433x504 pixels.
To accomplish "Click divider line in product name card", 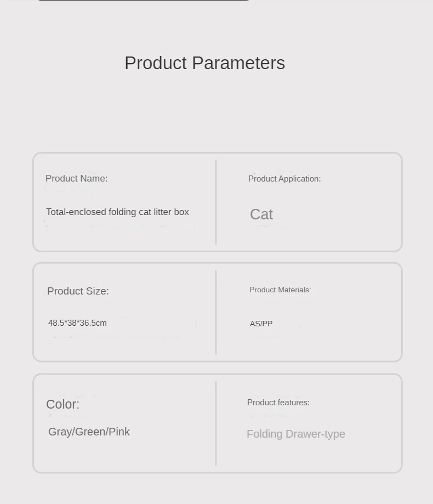I will pos(216,202).
